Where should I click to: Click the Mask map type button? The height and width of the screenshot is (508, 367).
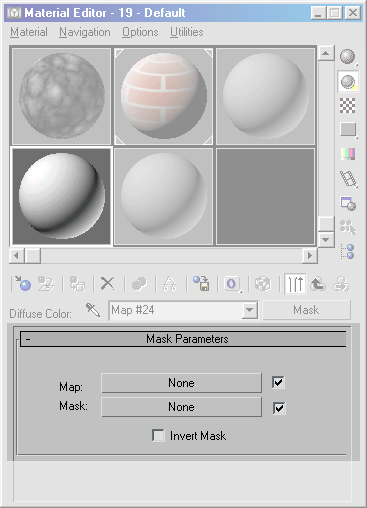[x=307, y=310]
